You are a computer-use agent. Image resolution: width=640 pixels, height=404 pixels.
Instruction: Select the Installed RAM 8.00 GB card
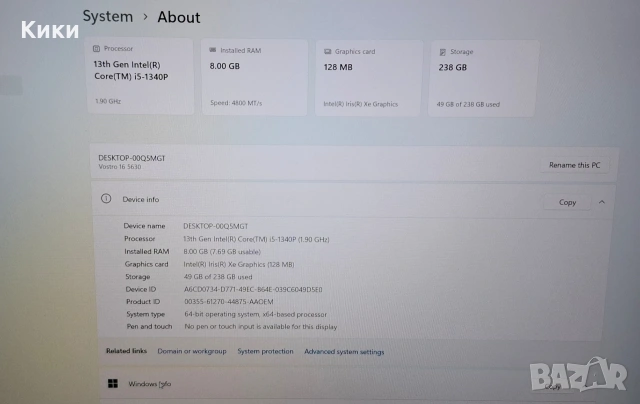point(254,78)
